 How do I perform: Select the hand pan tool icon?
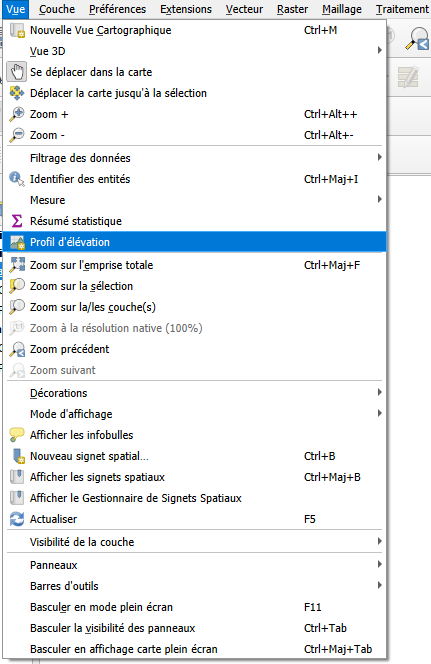[17, 72]
